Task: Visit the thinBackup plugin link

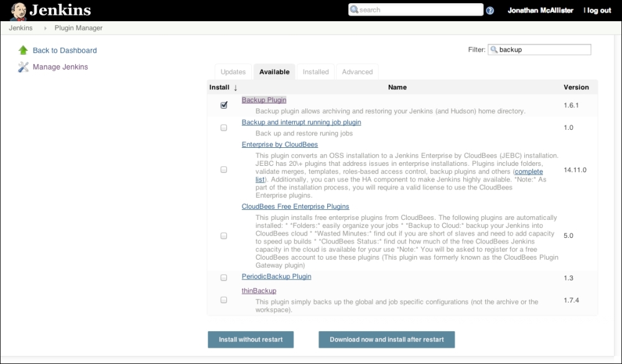Action: click(x=259, y=291)
